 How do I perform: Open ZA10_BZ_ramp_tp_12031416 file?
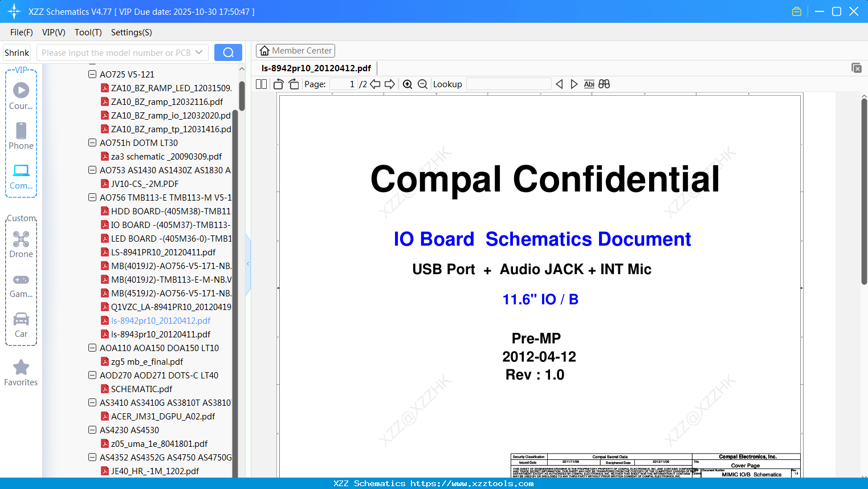(x=171, y=129)
